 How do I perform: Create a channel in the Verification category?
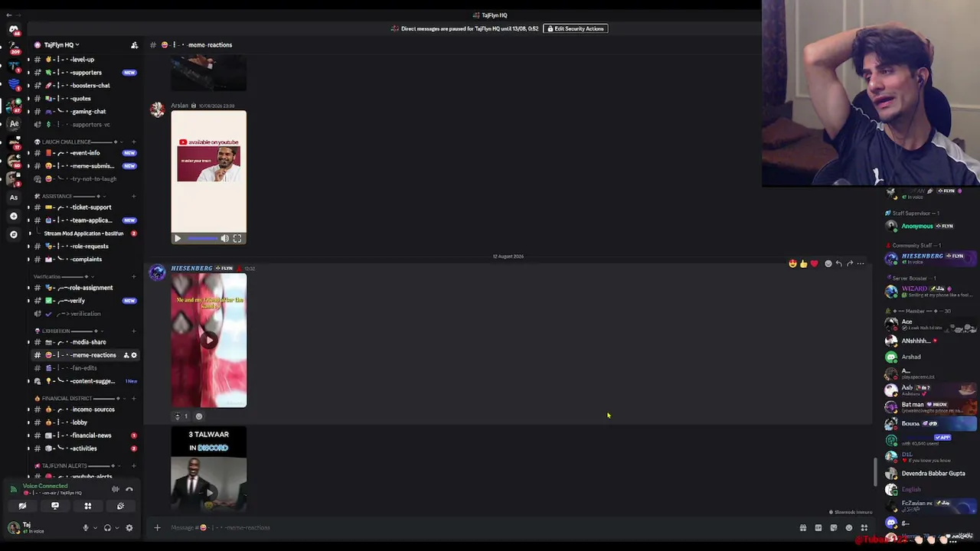(133, 277)
